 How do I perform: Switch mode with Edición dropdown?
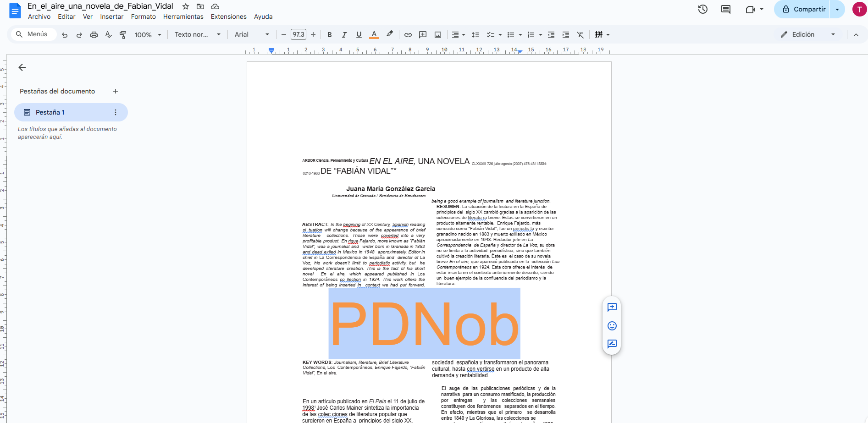tap(808, 34)
